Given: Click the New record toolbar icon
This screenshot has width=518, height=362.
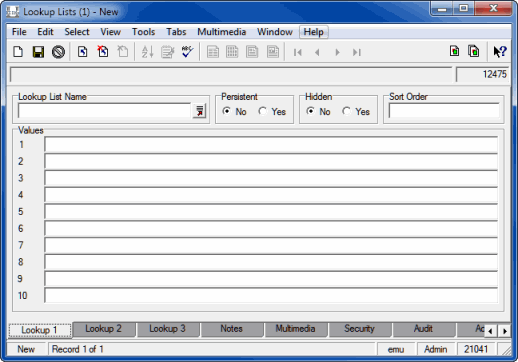Looking at the screenshot, I should tap(18, 52).
